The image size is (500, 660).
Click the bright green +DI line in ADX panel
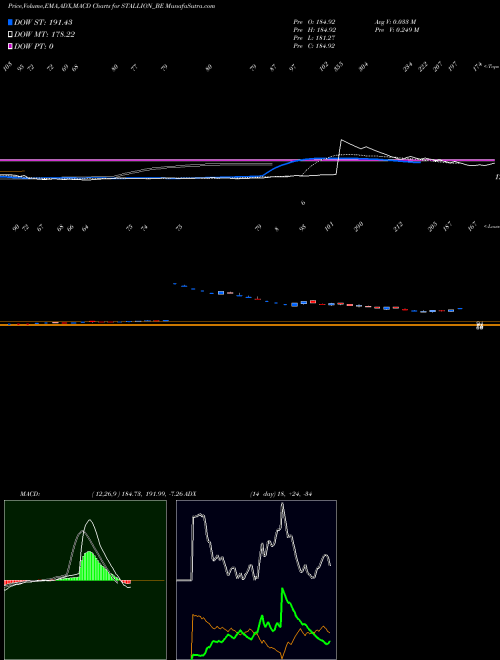[283, 590]
